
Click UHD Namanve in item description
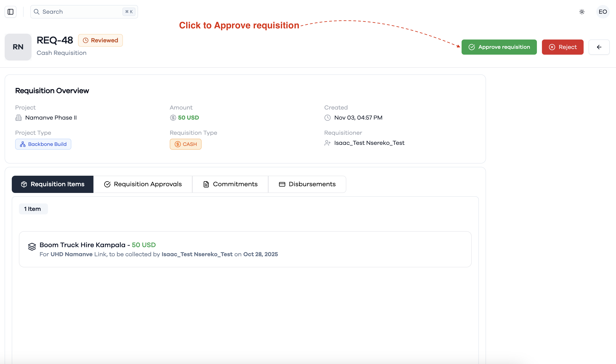click(x=72, y=254)
